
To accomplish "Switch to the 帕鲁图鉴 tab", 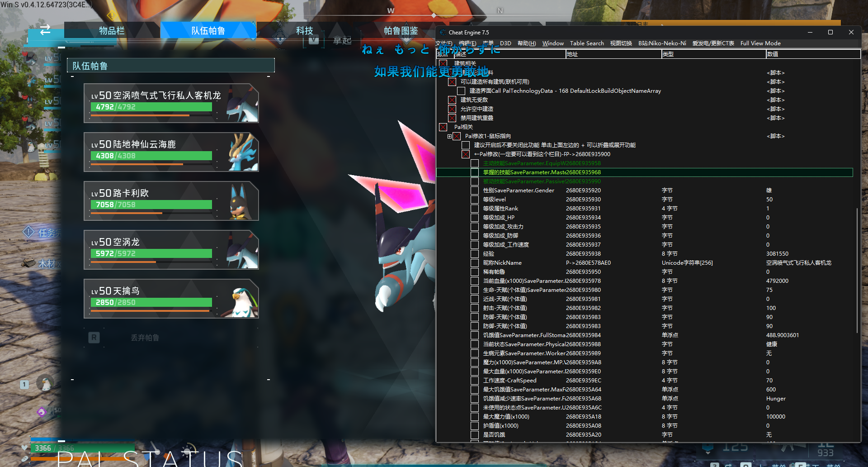I will coord(401,30).
